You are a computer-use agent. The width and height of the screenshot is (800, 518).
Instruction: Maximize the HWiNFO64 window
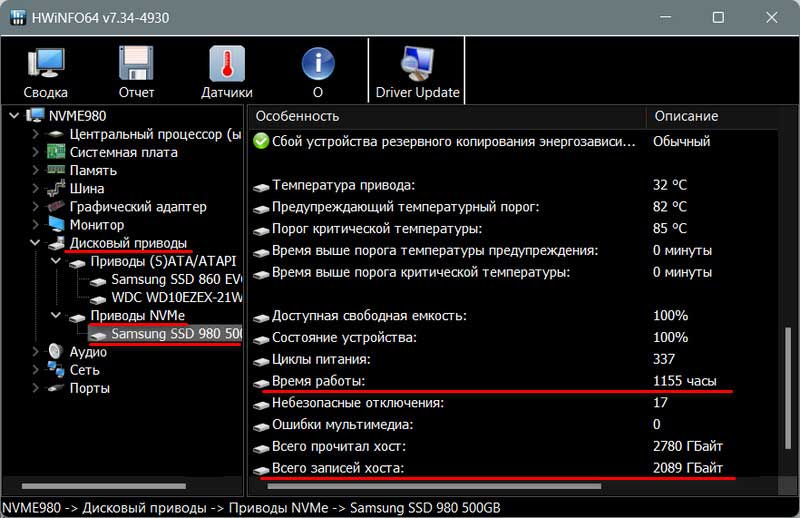tap(718, 17)
